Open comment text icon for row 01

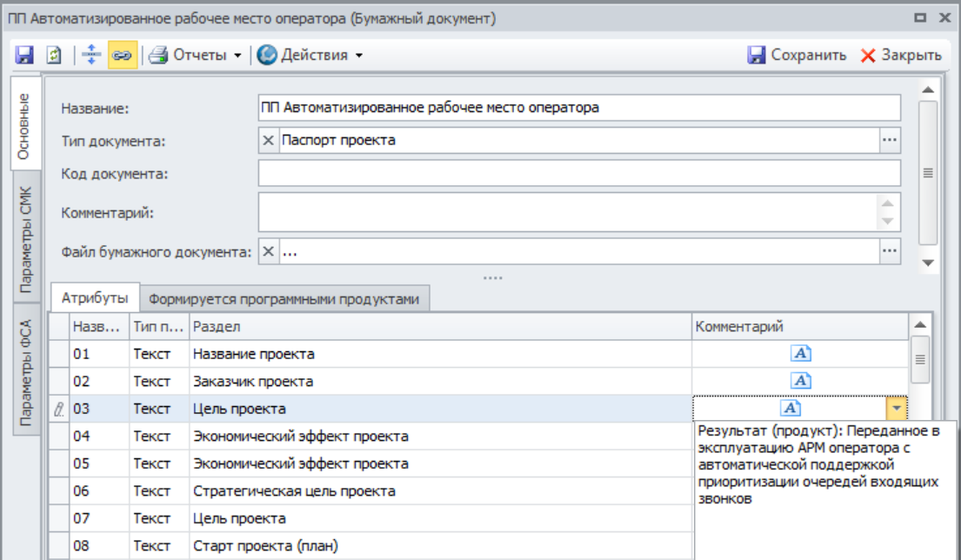pos(801,353)
